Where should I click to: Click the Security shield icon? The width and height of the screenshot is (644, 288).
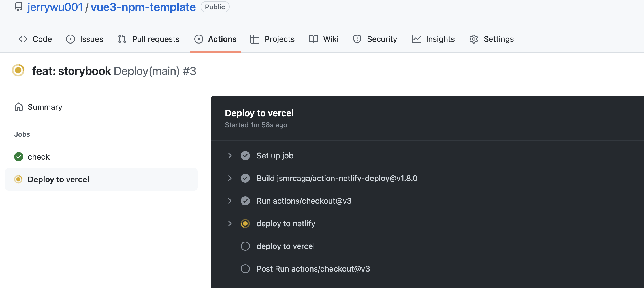coord(357,39)
